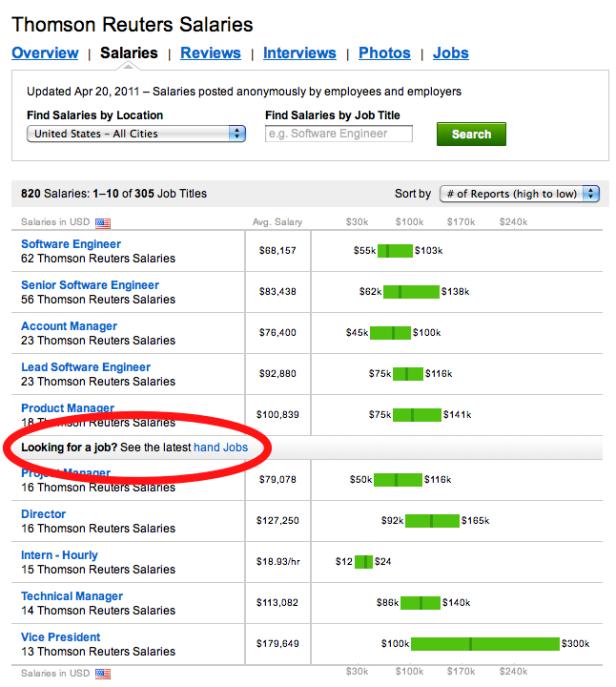Click the $179,649 average salary value

pos(277,644)
